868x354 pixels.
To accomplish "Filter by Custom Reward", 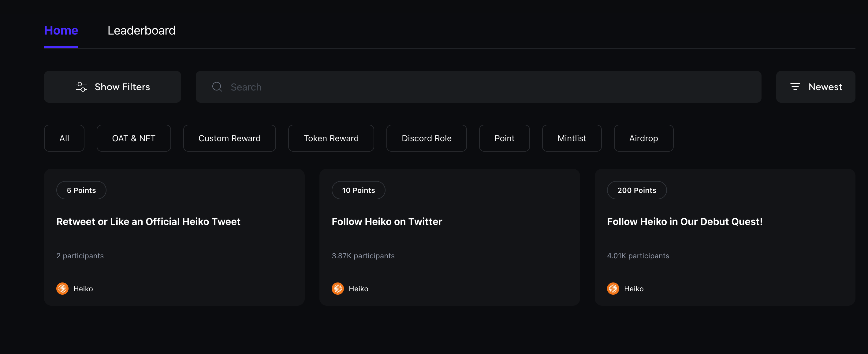I will pos(229,138).
